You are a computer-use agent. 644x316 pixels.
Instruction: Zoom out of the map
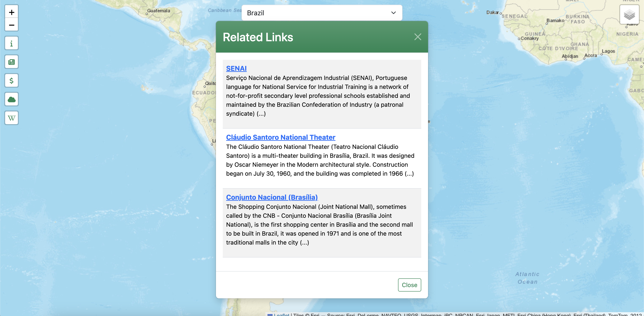pyautogui.click(x=11, y=25)
